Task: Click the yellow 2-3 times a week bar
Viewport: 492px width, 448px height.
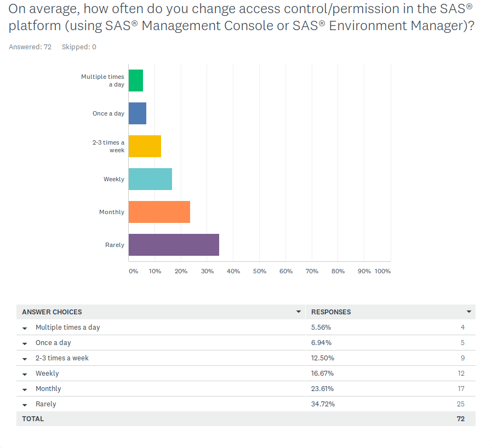Action: 145,146
